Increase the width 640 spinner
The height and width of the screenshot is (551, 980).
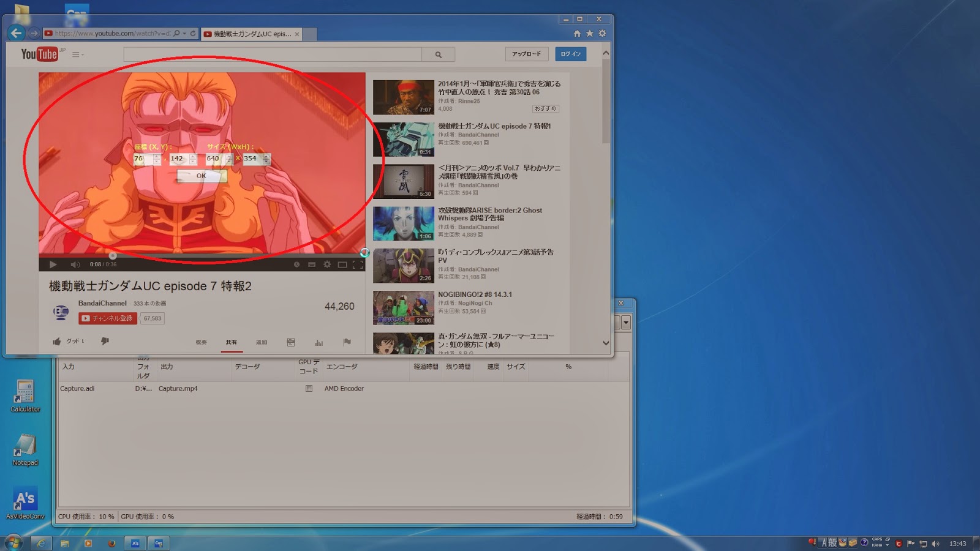tap(230, 156)
